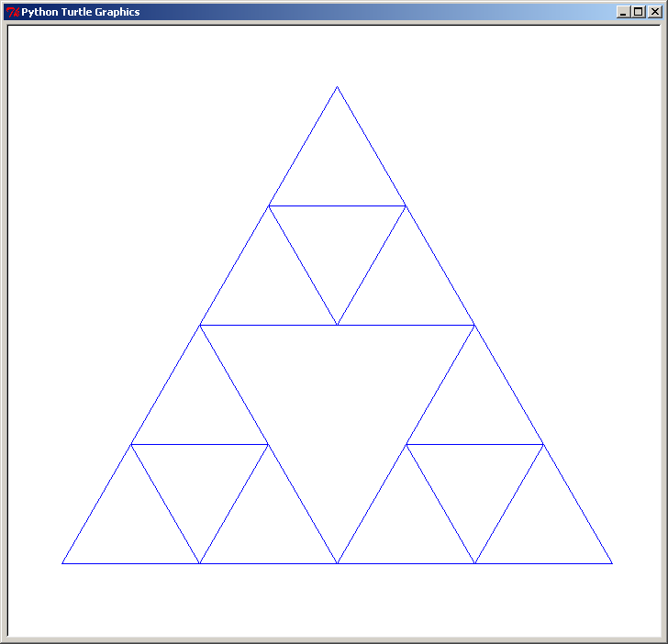This screenshot has height=644, width=668.
Task: Click the Tk feather icon in title bar
Action: [12, 12]
